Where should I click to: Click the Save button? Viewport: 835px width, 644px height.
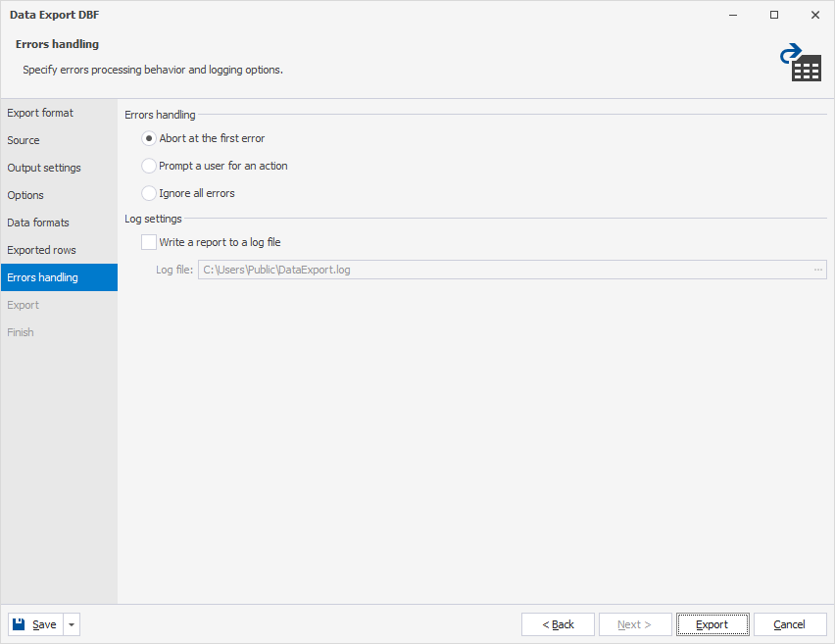click(35, 624)
